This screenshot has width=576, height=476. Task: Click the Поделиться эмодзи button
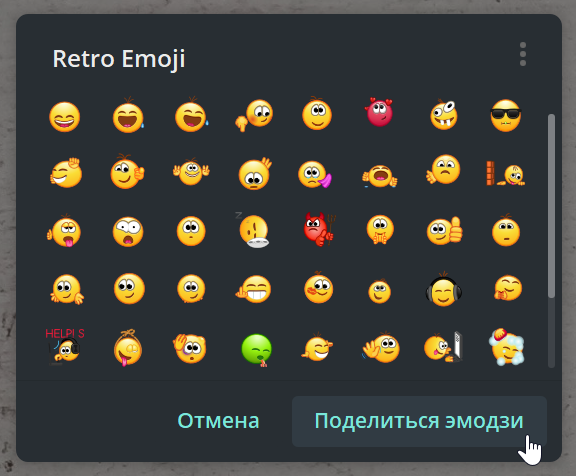pos(419,421)
